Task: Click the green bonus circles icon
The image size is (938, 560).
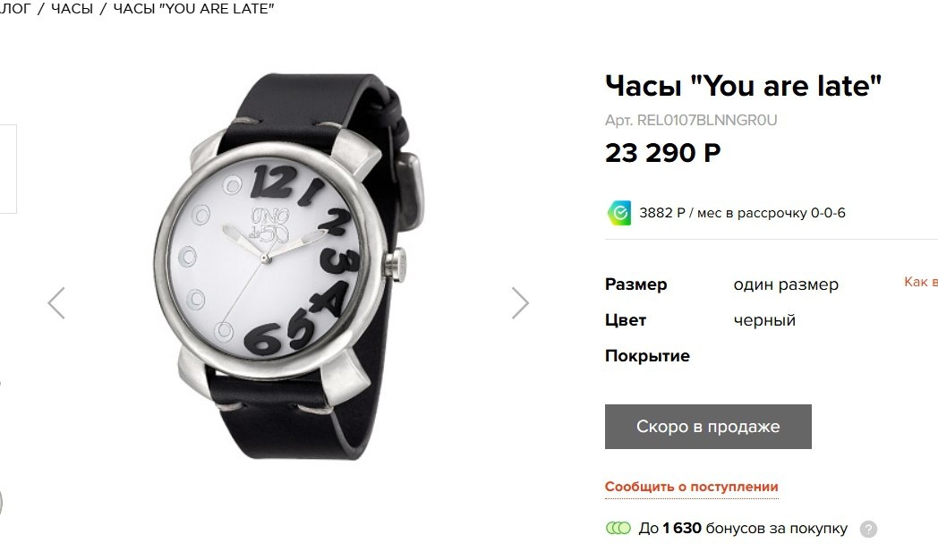Action: [x=618, y=529]
